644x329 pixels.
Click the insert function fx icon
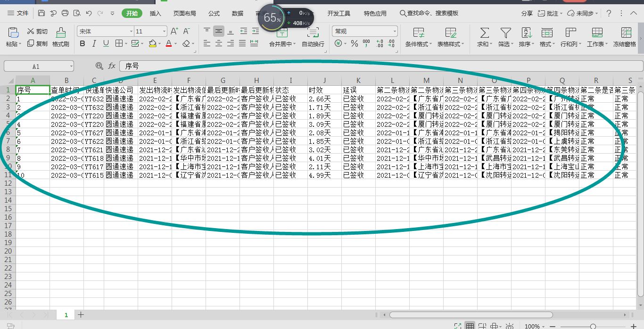(112, 66)
